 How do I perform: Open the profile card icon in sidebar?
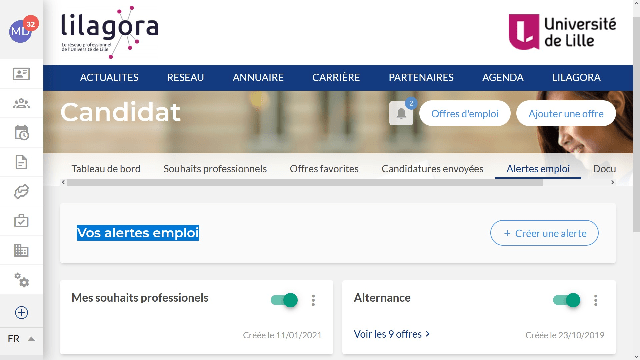click(x=21, y=74)
